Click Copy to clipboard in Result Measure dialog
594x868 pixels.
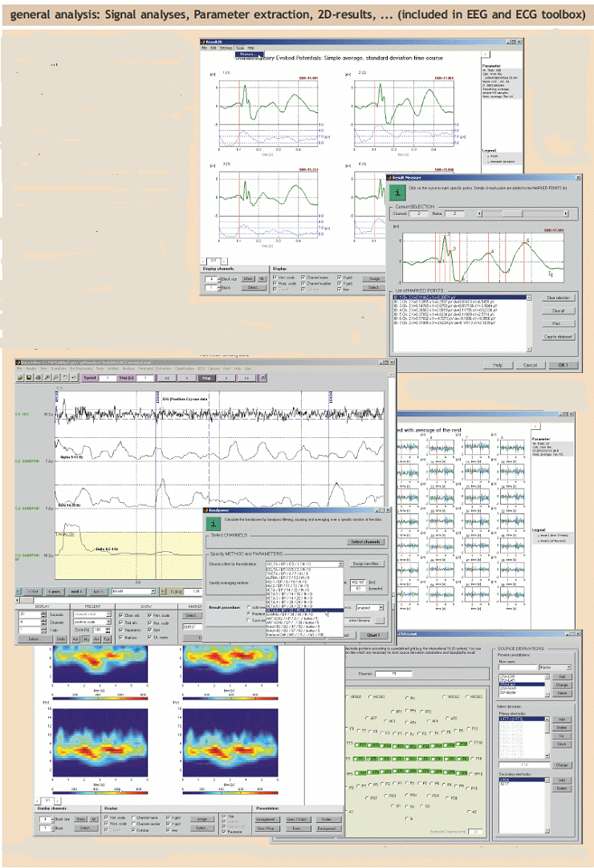pos(559,337)
